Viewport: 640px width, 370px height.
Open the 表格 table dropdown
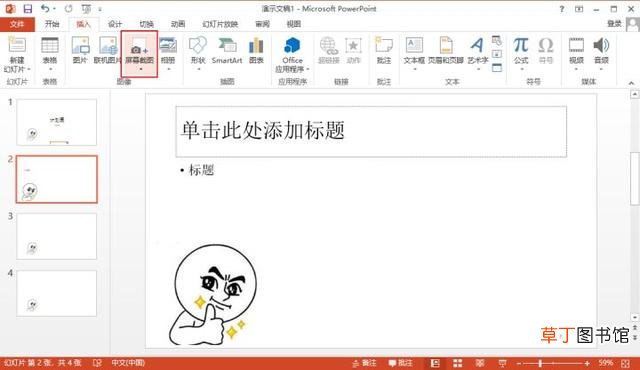pyautogui.click(x=50, y=69)
